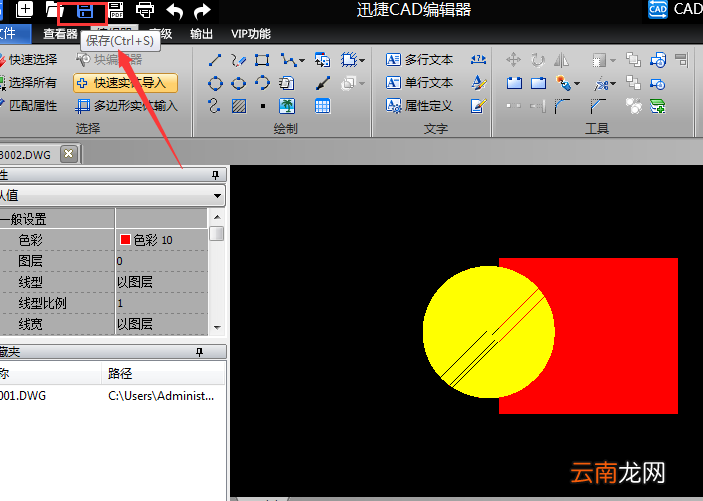Viewport: 703px width, 501px height.
Task: Select the Leader arrow tool
Action: point(322,83)
